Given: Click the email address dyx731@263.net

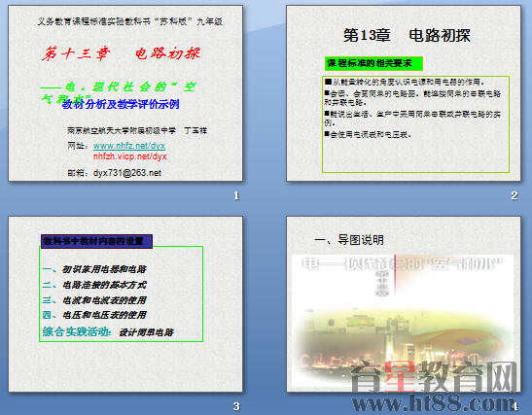Looking at the screenshot, I should (127, 173).
